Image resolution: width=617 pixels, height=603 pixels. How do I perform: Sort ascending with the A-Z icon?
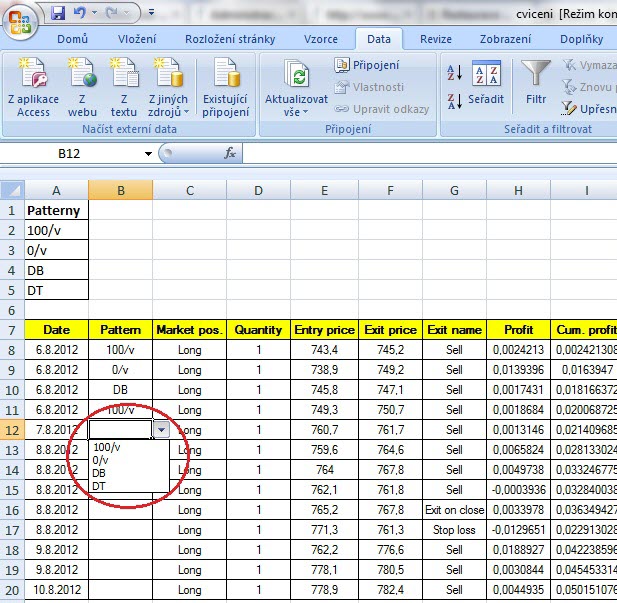pyautogui.click(x=453, y=73)
